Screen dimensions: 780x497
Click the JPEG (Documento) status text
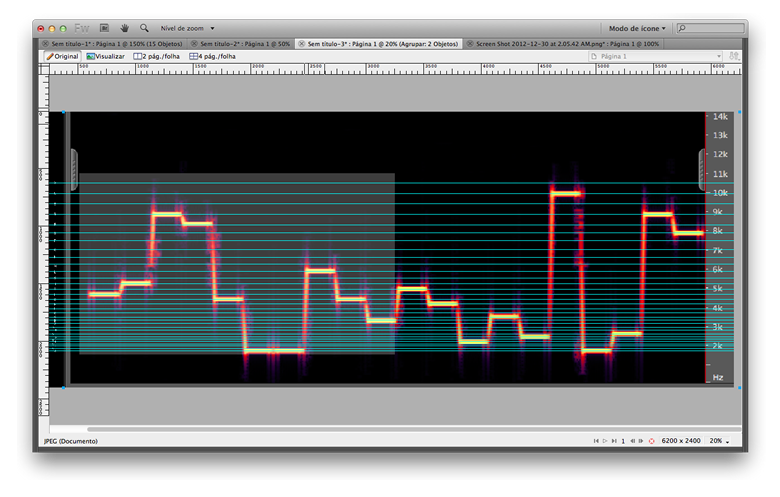coord(71,441)
